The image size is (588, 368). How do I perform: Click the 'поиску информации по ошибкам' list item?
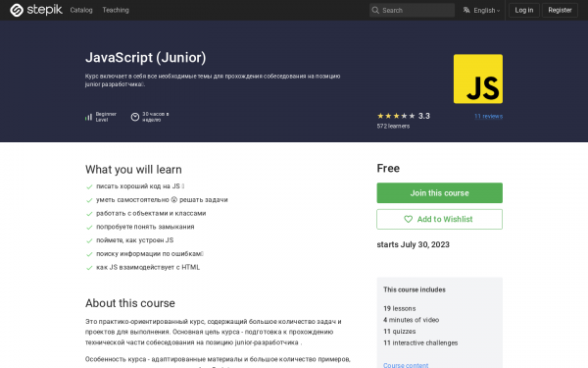click(x=150, y=254)
